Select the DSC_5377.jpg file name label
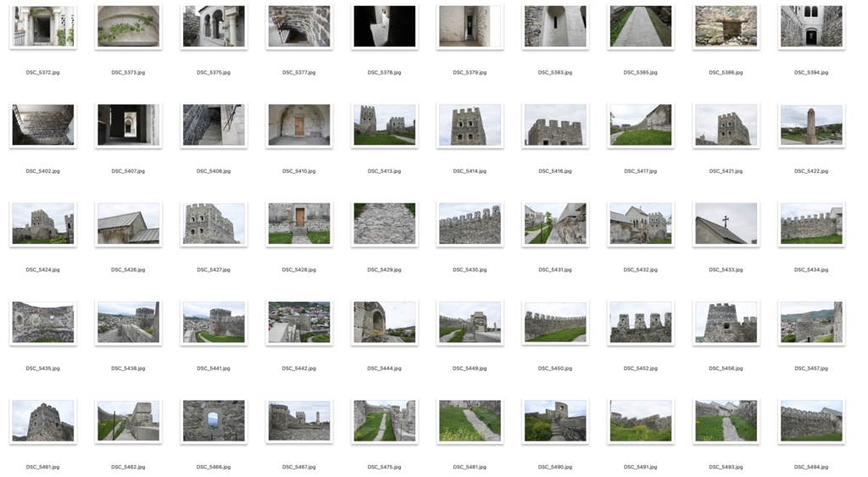The image size is (868, 477). (299, 73)
